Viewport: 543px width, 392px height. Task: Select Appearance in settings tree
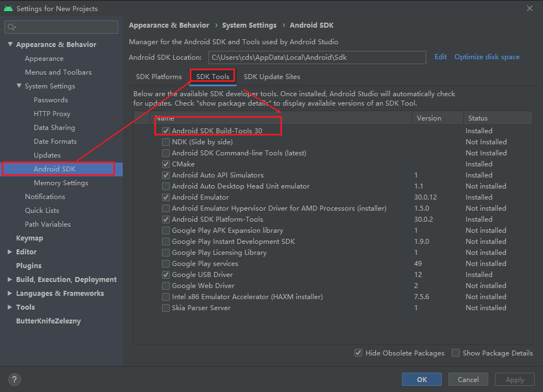click(44, 59)
